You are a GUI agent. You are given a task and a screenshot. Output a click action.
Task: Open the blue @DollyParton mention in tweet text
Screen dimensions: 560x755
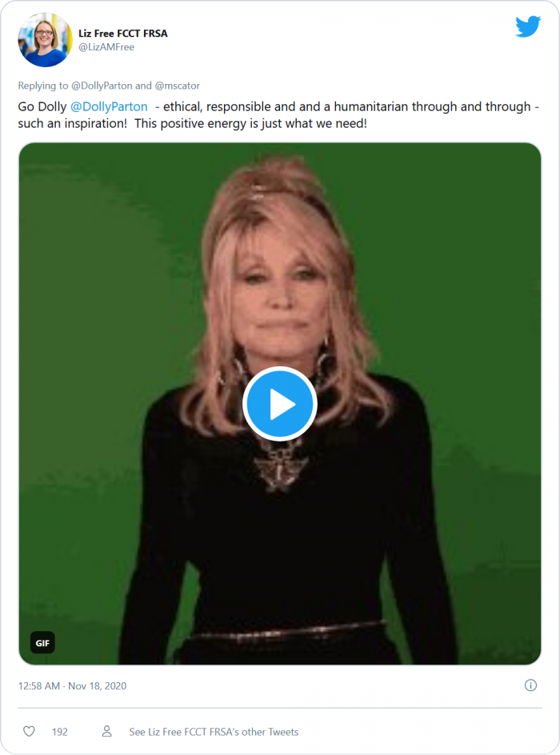click(109, 106)
